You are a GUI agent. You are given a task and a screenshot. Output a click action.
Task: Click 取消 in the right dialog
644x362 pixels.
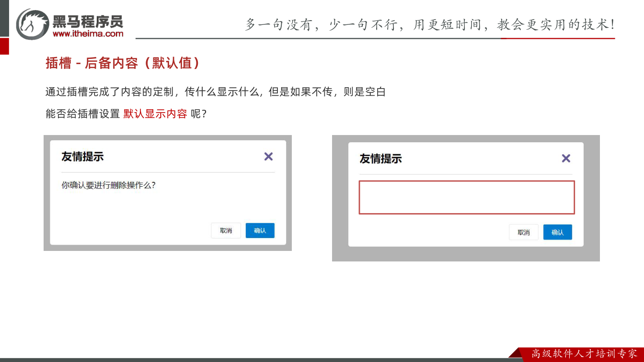click(x=524, y=232)
